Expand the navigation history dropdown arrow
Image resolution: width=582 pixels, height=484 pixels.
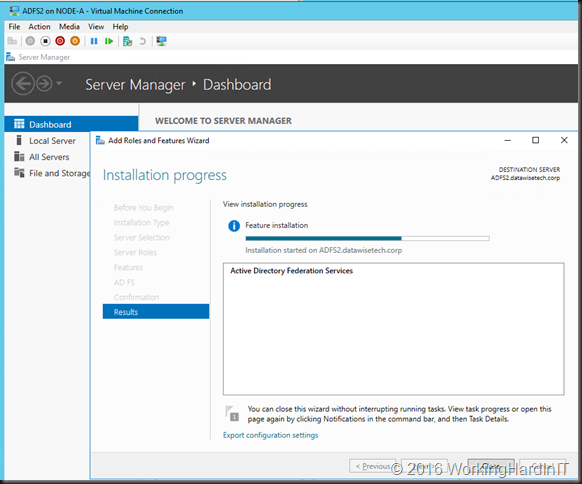pos(59,83)
